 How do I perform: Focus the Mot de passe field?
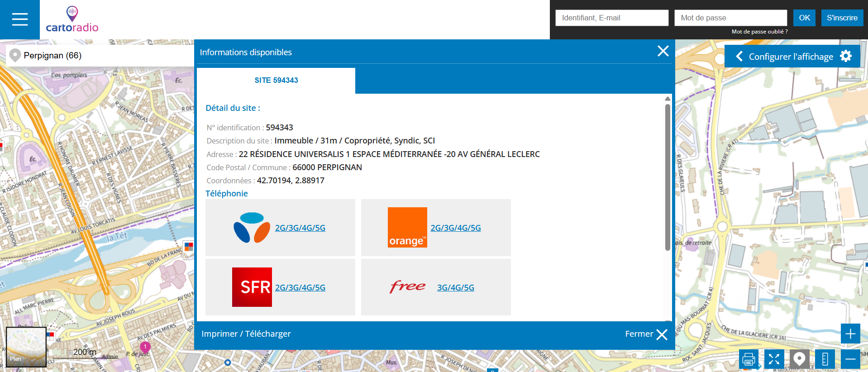(731, 18)
